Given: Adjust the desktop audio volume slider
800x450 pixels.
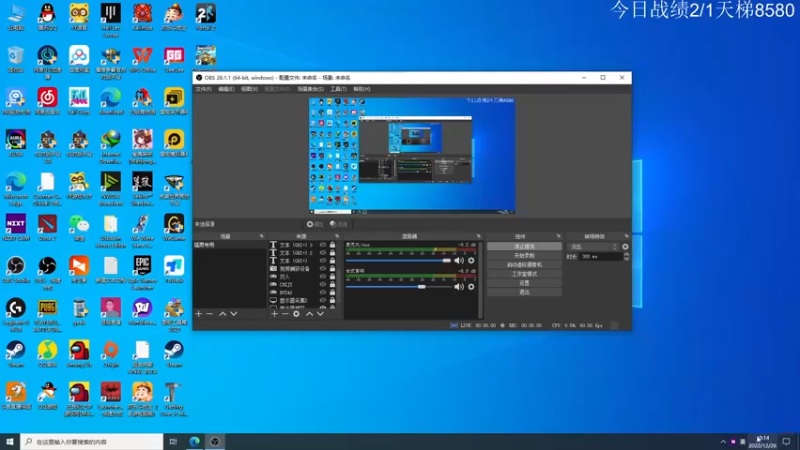Looking at the screenshot, I should (398, 287).
